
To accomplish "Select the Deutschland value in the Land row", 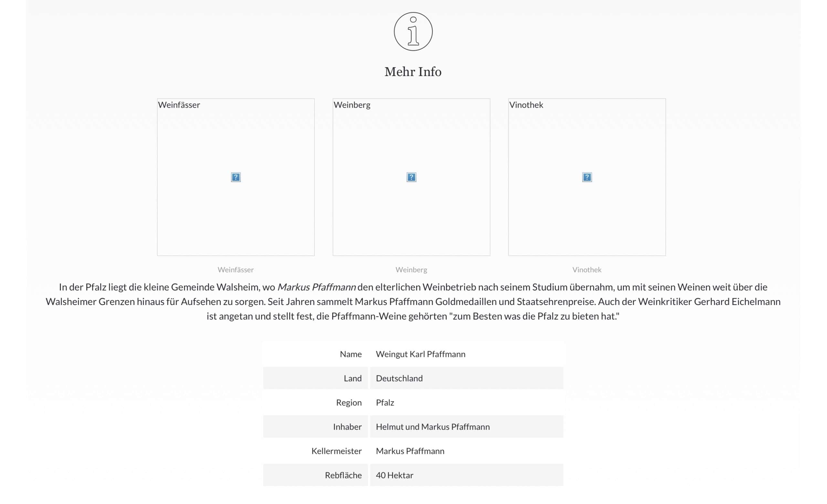I will [399, 378].
